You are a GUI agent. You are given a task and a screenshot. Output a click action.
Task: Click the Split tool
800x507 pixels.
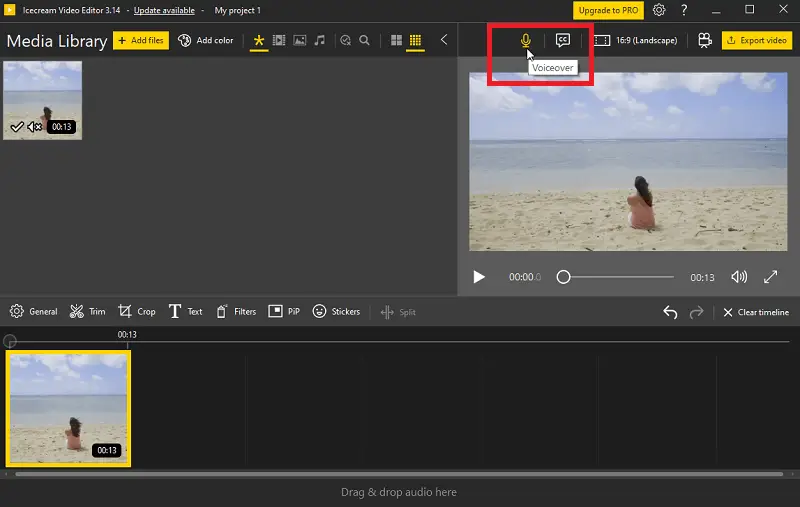[398, 312]
